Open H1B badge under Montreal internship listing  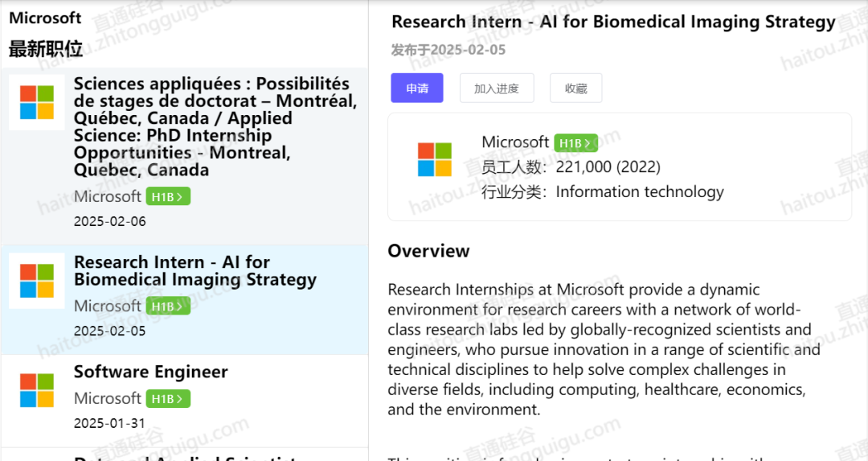pyautogui.click(x=168, y=196)
